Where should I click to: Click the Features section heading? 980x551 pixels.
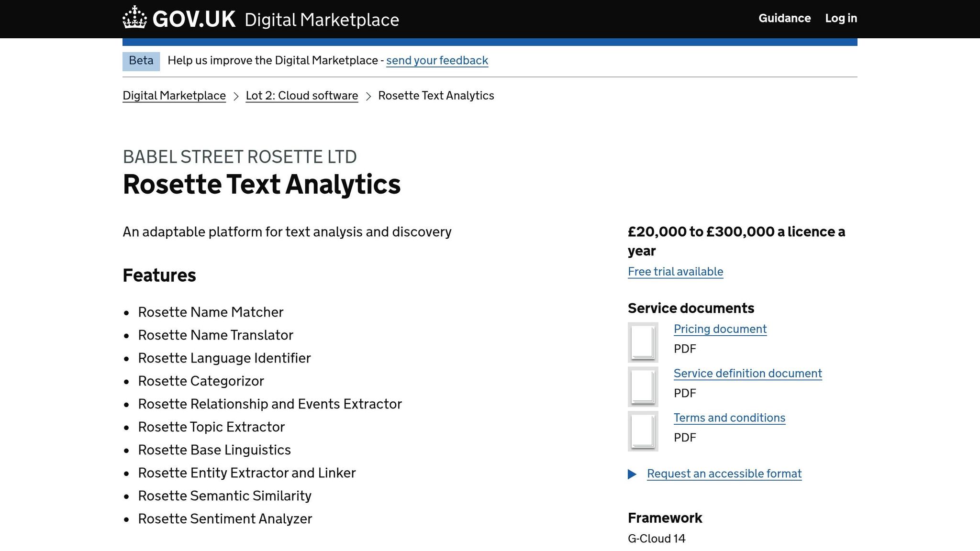[159, 275]
